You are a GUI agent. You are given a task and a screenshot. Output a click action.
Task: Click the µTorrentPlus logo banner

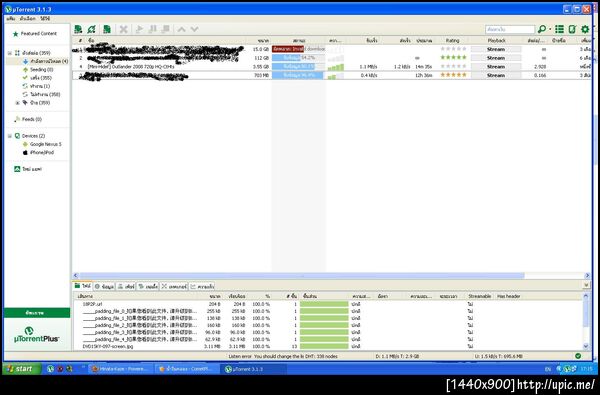coord(37,335)
